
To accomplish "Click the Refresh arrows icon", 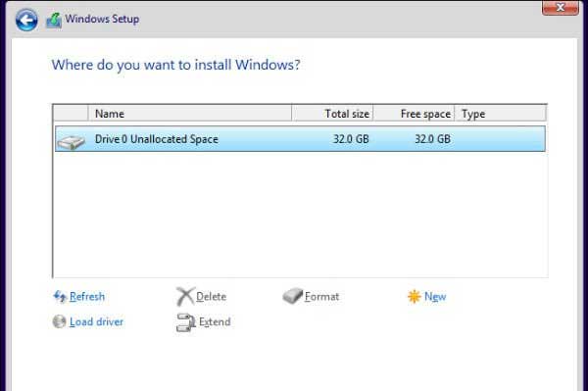I will pyautogui.click(x=60, y=296).
